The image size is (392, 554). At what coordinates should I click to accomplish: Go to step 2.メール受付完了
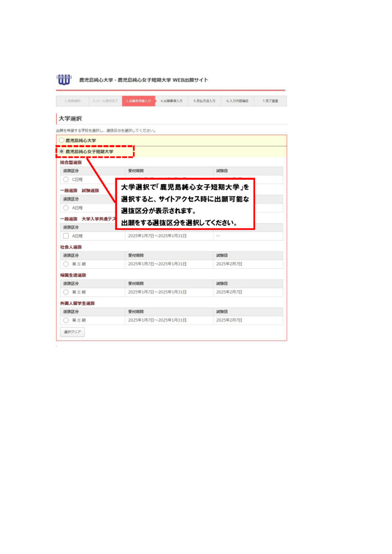[x=105, y=101]
